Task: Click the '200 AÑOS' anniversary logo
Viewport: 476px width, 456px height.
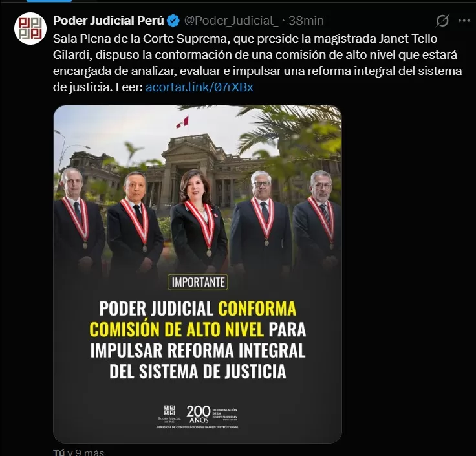Action: 212,414
